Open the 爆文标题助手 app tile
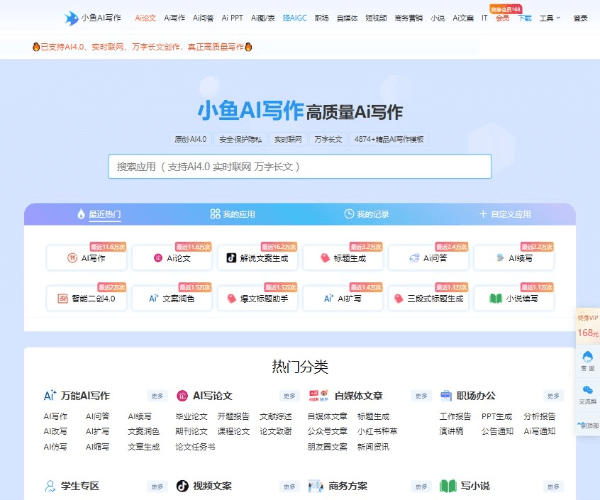Screen dimensions: 600x500 257,298
